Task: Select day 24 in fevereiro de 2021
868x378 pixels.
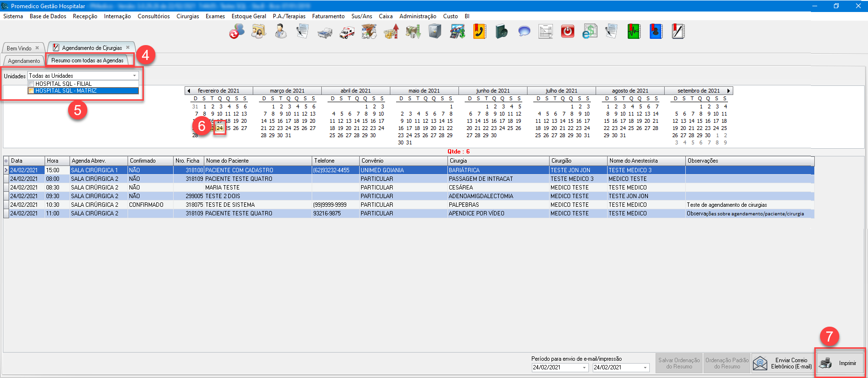Action: click(220, 128)
